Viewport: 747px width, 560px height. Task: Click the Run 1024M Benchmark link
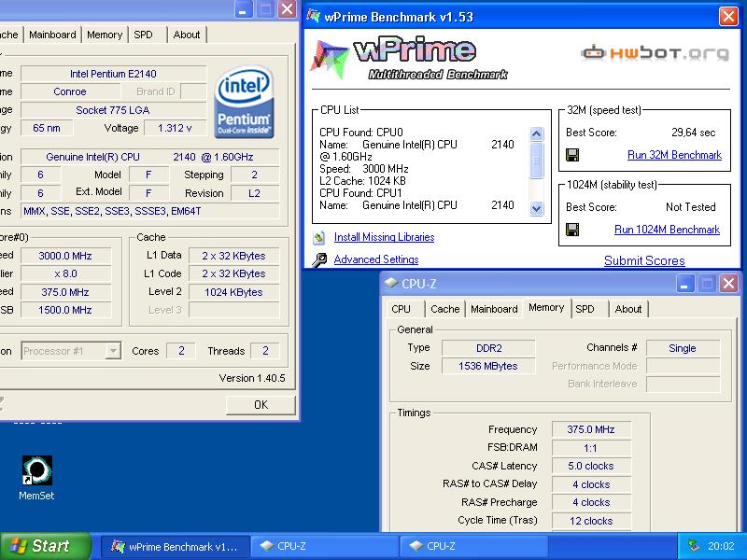coord(667,230)
